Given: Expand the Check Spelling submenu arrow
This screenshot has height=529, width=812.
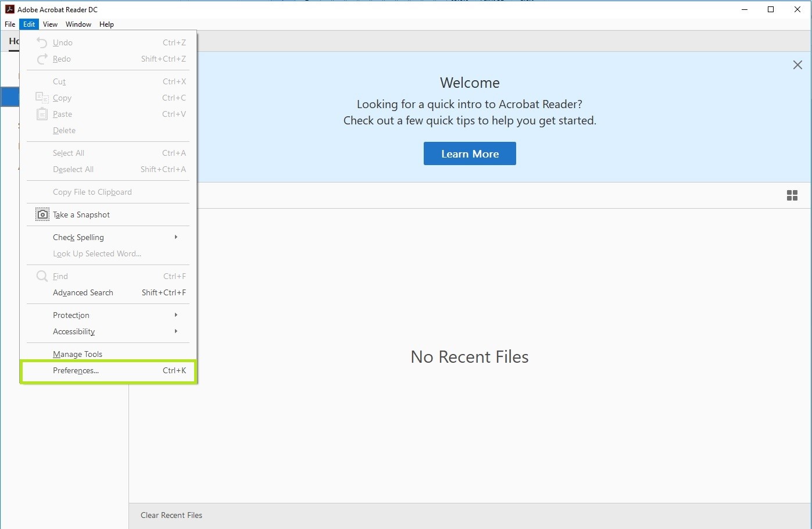Looking at the screenshot, I should 176,237.
